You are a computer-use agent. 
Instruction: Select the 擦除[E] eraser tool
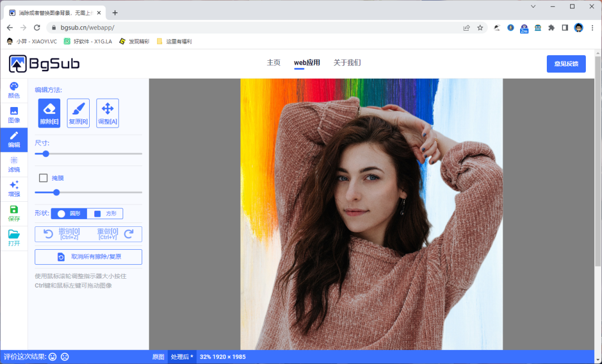click(49, 113)
